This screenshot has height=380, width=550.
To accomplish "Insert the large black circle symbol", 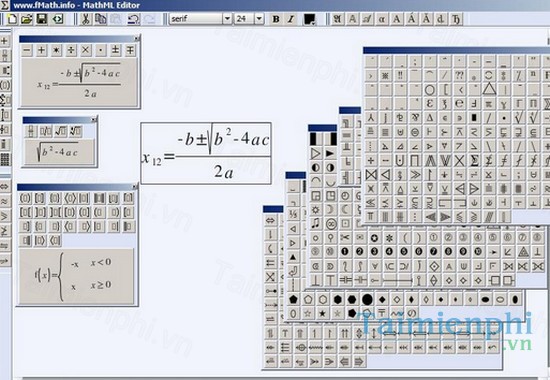I will pyautogui.click(x=367, y=299).
